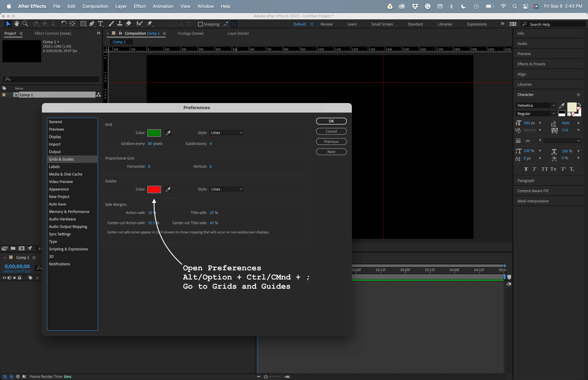Click the Gridline every 80 value
This screenshot has width=588, height=380.
(x=150, y=144)
